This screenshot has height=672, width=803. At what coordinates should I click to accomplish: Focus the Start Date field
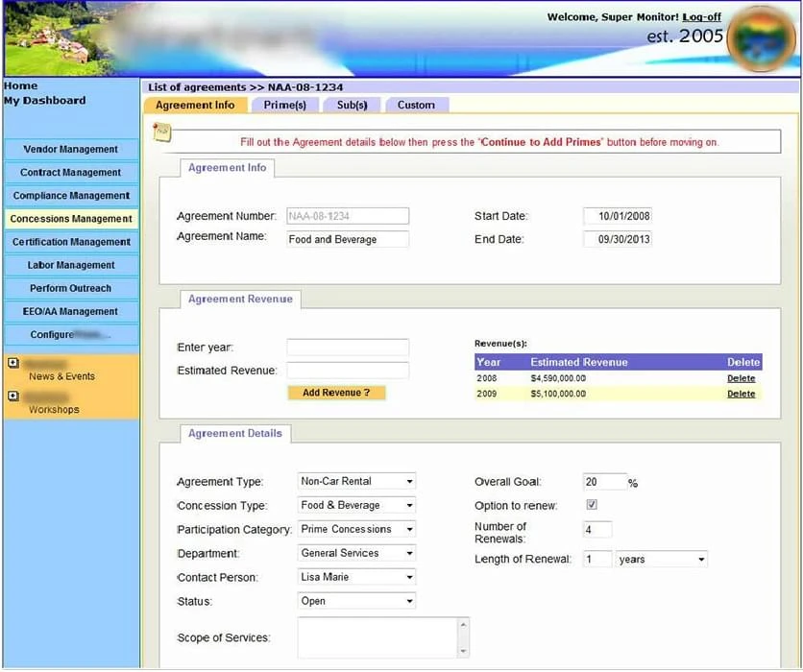click(618, 216)
